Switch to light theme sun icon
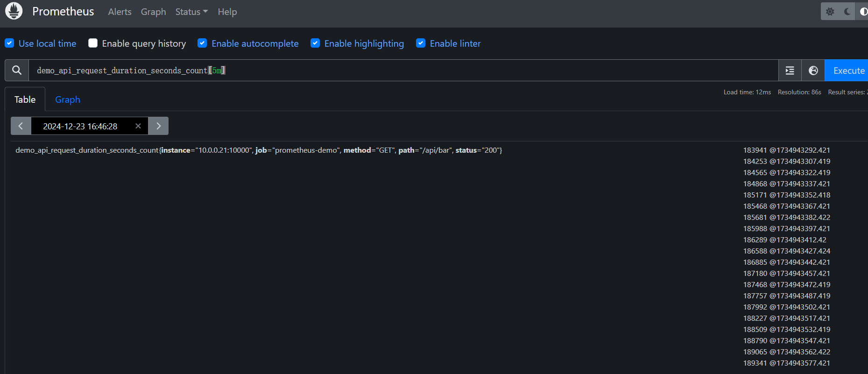This screenshot has width=868, height=374. tap(830, 12)
